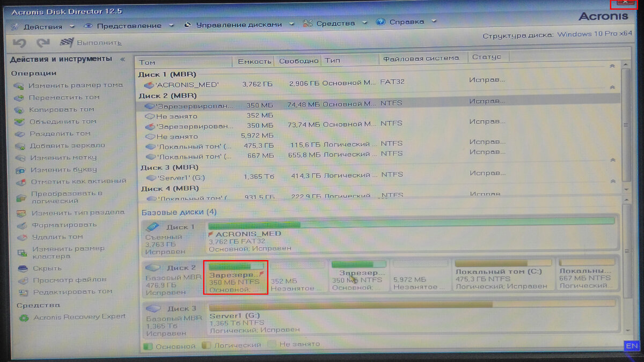This screenshot has height=362, width=644.
Task: Click the 5,972 МБ Незанятое block
Action: point(420,276)
